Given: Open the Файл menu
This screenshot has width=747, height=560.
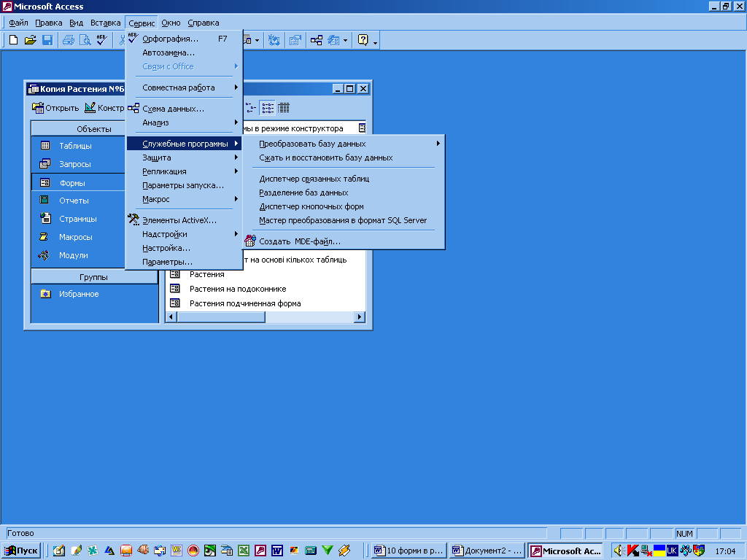Looking at the screenshot, I should (x=18, y=23).
